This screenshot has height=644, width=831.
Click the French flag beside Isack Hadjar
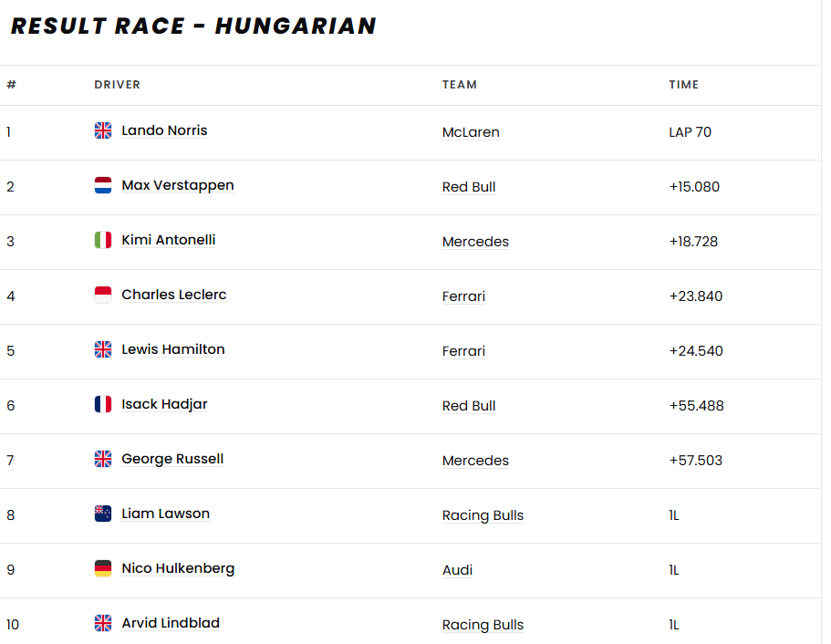pyautogui.click(x=103, y=404)
